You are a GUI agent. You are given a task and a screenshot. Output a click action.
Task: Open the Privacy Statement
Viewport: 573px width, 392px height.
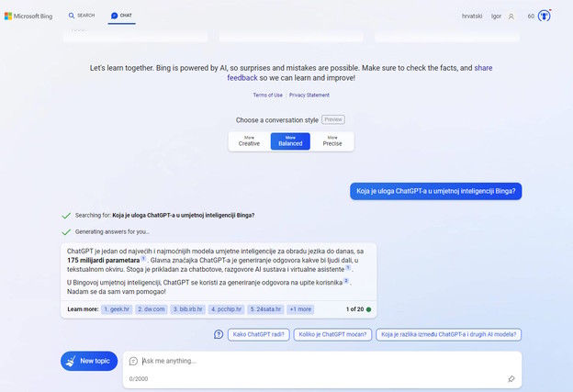point(309,95)
